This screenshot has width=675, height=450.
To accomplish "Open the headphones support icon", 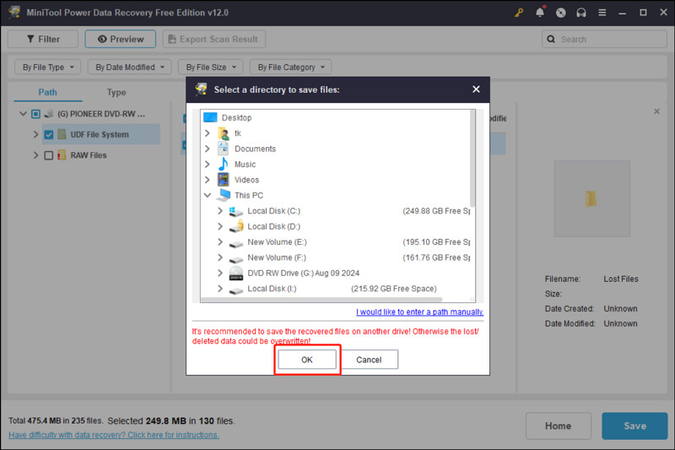I will [581, 13].
